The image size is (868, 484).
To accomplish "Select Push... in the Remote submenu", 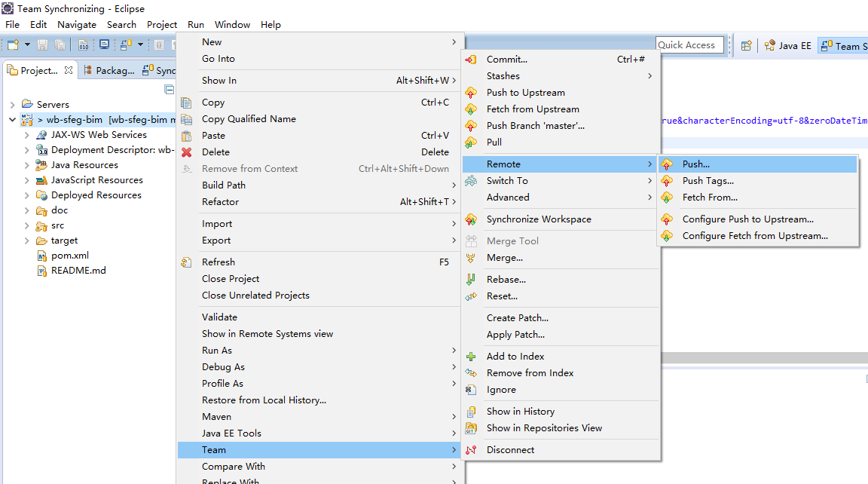I will click(x=758, y=164).
